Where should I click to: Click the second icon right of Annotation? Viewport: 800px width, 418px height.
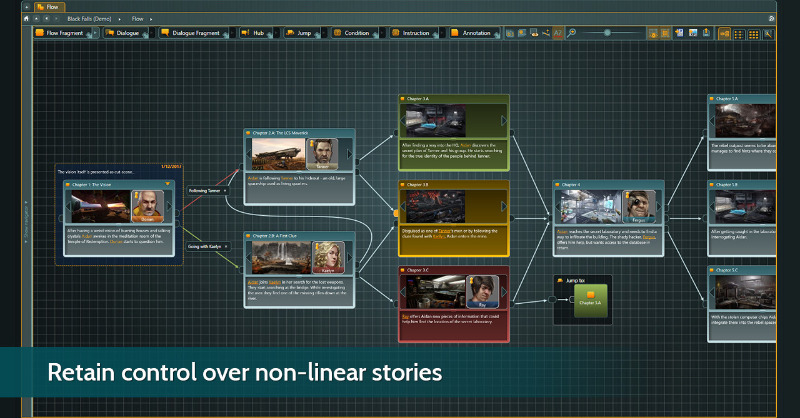point(522,33)
